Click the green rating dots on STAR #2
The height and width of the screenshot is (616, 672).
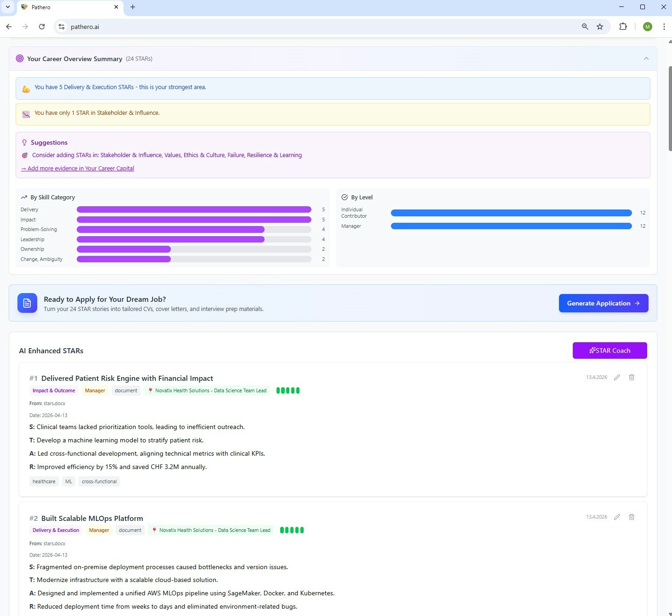click(x=292, y=530)
